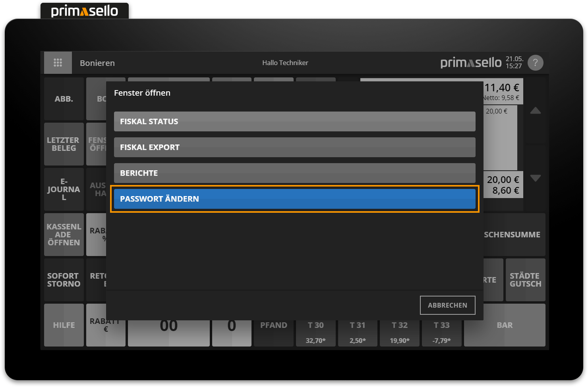
Task: Open the app grid menu icon
Action: click(58, 63)
